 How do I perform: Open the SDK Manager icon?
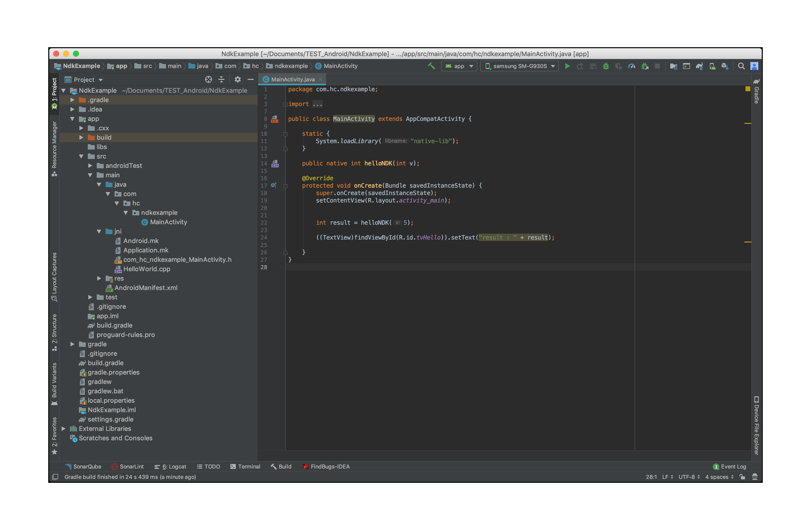pyautogui.click(x=725, y=66)
